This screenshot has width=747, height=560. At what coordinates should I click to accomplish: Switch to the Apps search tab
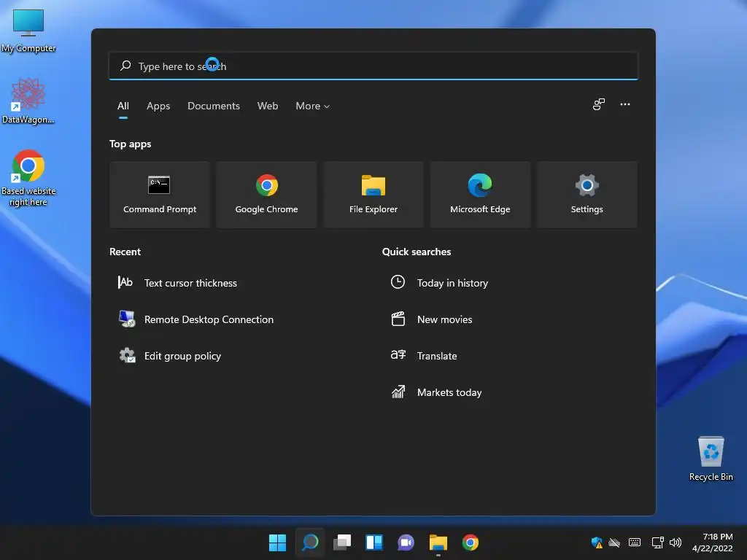point(158,106)
